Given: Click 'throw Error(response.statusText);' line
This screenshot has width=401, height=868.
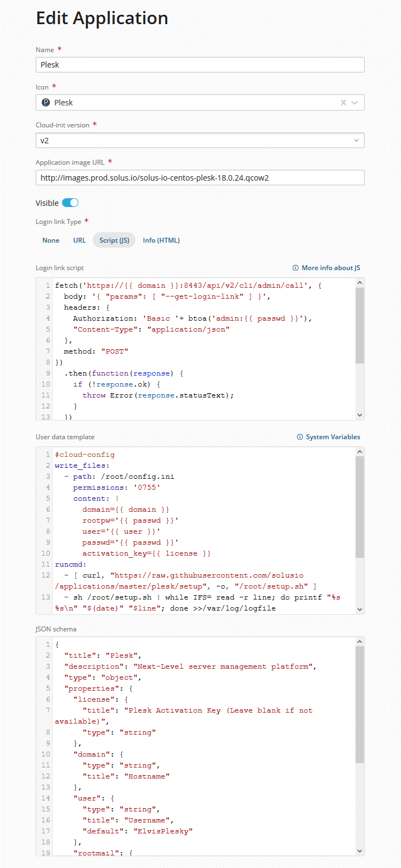Looking at the screenshot, I should 158,395.
